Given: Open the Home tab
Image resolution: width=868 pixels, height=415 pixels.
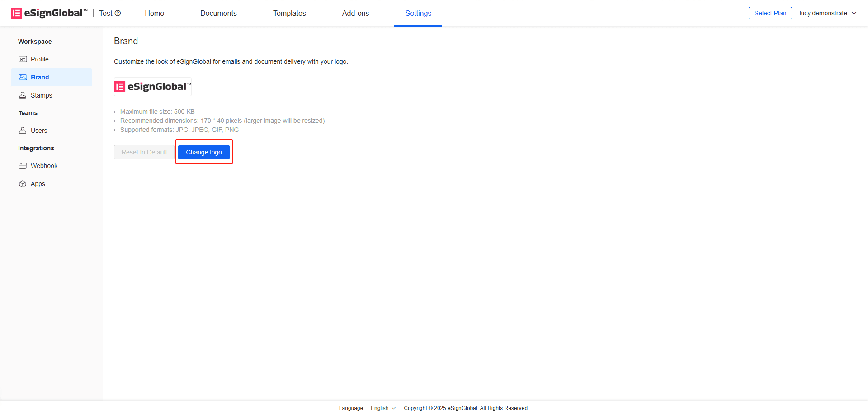Looking at the screenshot, I should pyautogui.click(x=155, y=13).
